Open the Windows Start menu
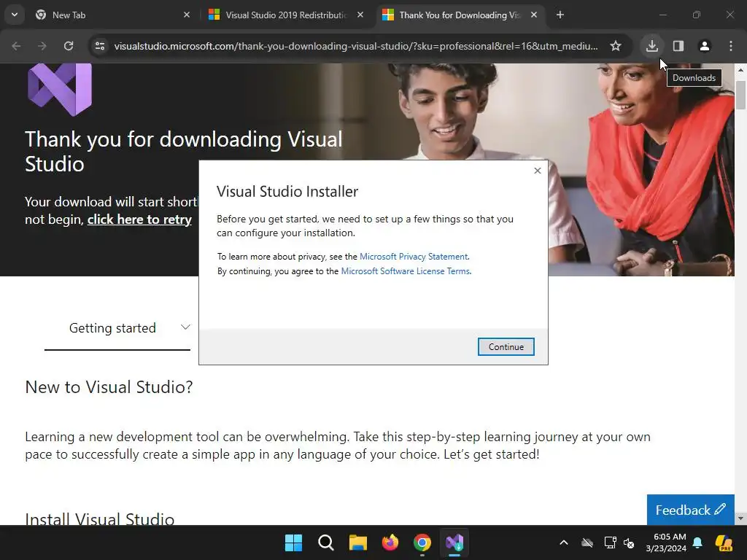Screen dimensions: 747x560 293,542
